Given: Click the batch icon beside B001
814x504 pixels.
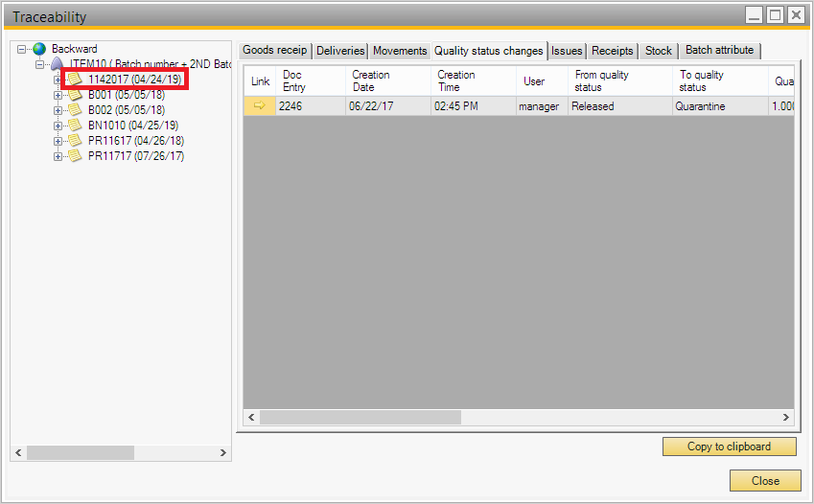Looking at the screenshot, I should click(75, 95).
